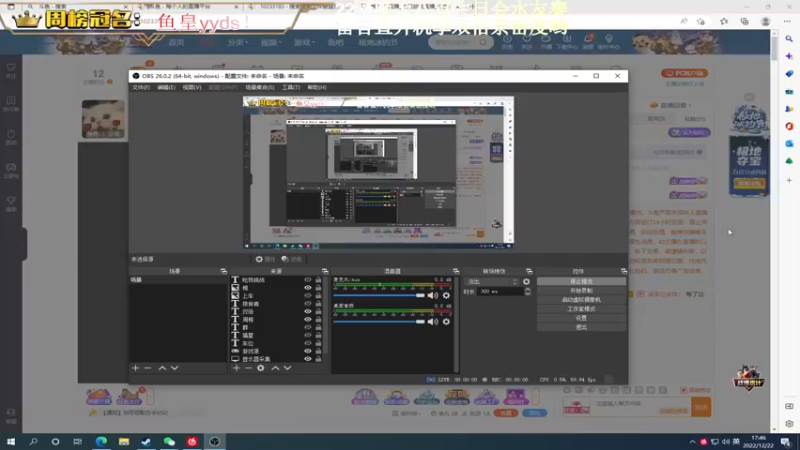
Task: Move source up in Sources panel
Action: pyautogui.click(x=275, y=368)
